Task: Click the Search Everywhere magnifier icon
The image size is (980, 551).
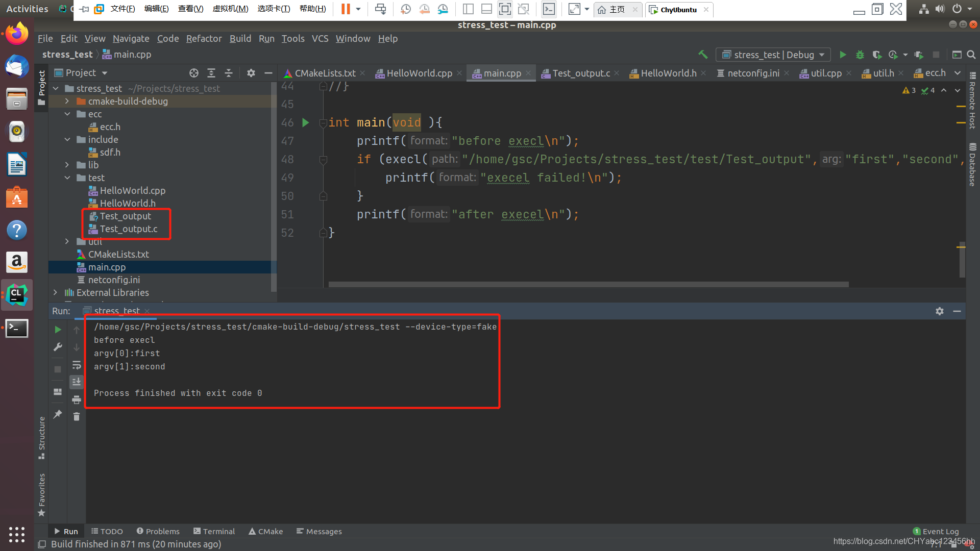Action: [971, 55]
